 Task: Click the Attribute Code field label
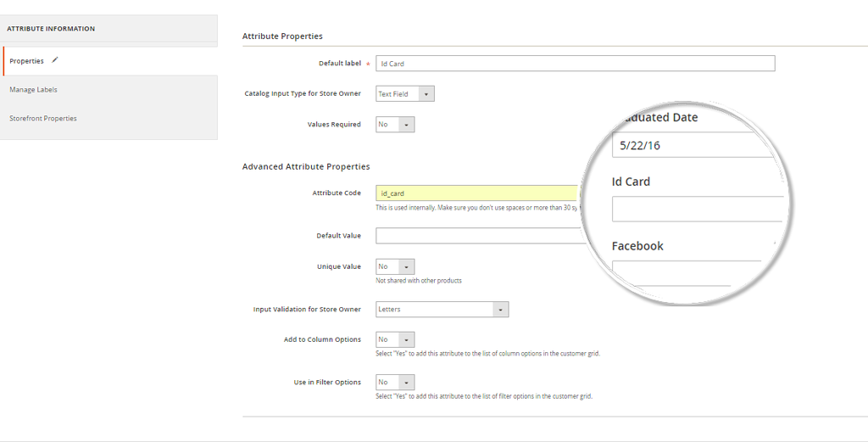tap(337, 193)
